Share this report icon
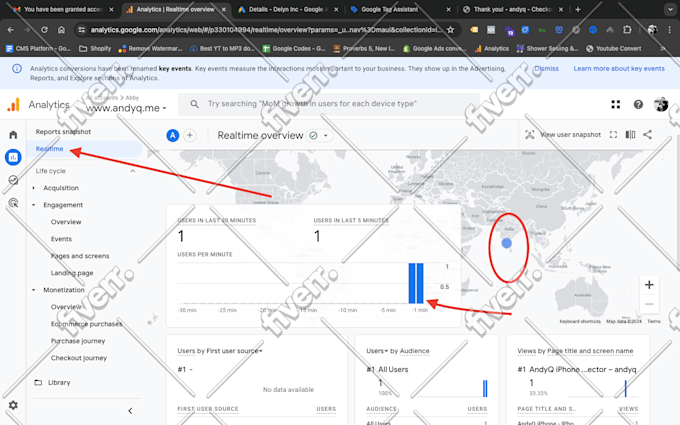This screenshot has height=425, width=680. pos(647,135)
